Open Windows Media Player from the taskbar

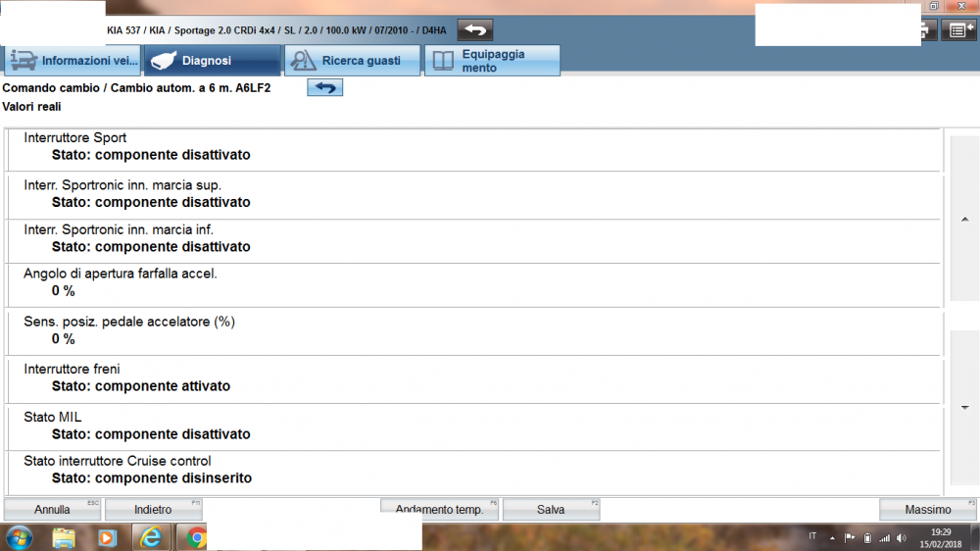[107, 538]
